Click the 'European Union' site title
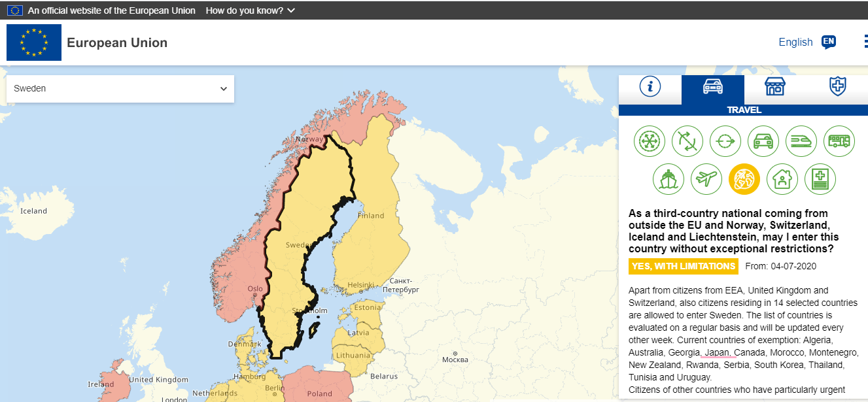 117,42
